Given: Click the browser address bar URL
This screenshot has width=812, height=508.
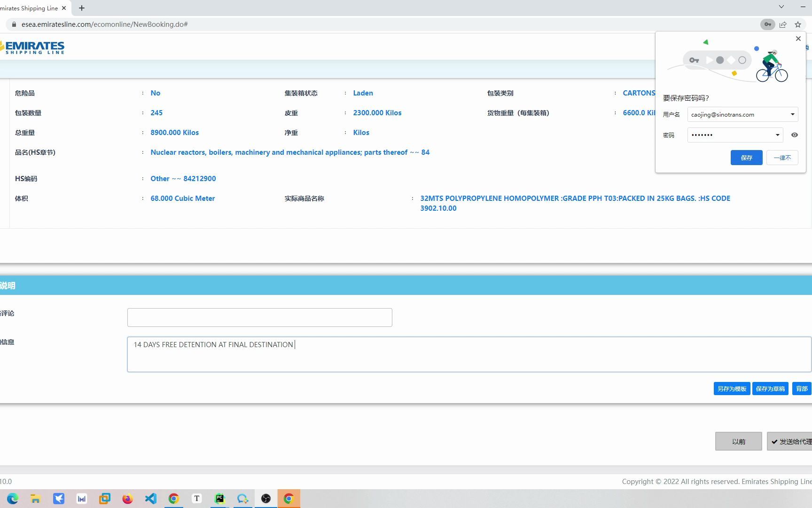Looking at the screenshot, I should [x=104, y=24].
